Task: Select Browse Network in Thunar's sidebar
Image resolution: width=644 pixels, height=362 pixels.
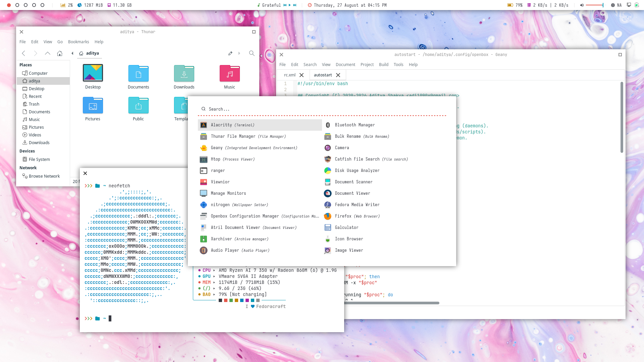Action: (x=43, y=176)
